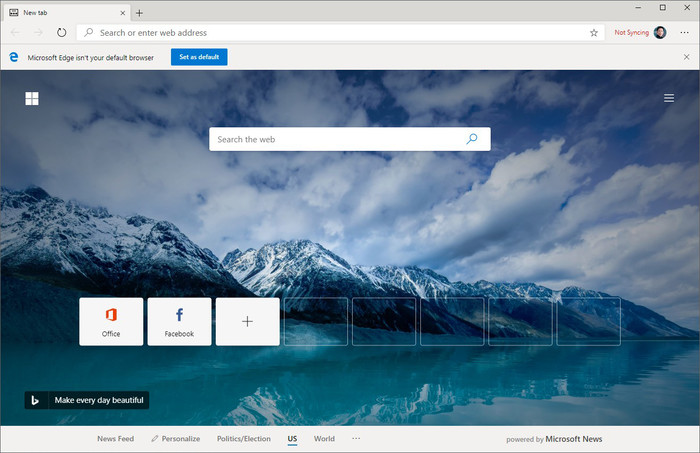Switch to the World news tab

(324, 439)
